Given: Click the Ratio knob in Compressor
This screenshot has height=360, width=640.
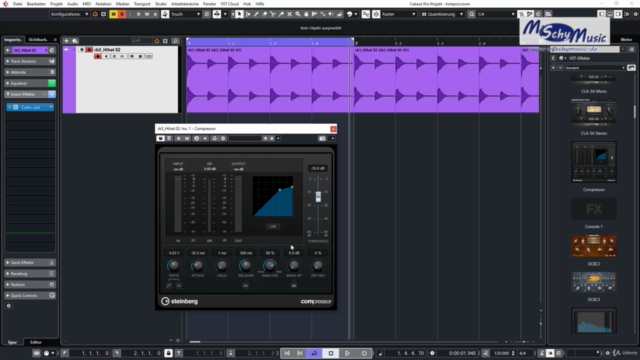Looking at the screenshot, I should click(173, 266).
